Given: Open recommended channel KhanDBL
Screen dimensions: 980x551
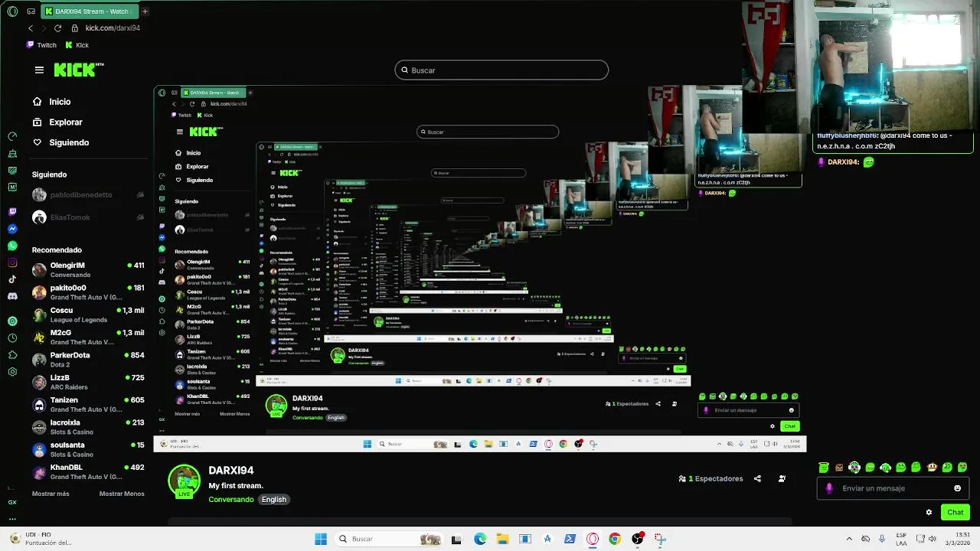Looking at the screenshot, I should 88,471.
